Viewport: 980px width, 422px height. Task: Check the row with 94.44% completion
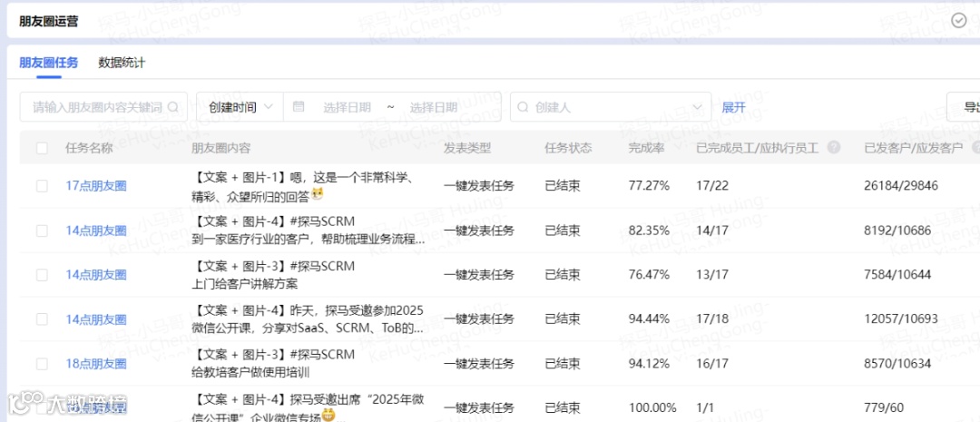(42, 319)
